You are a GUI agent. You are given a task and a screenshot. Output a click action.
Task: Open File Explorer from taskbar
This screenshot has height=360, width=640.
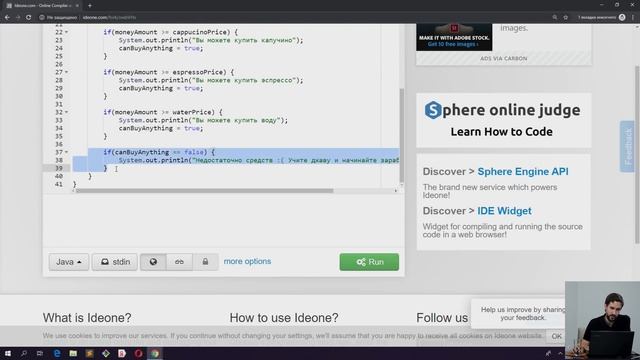(x=73, y=353)
